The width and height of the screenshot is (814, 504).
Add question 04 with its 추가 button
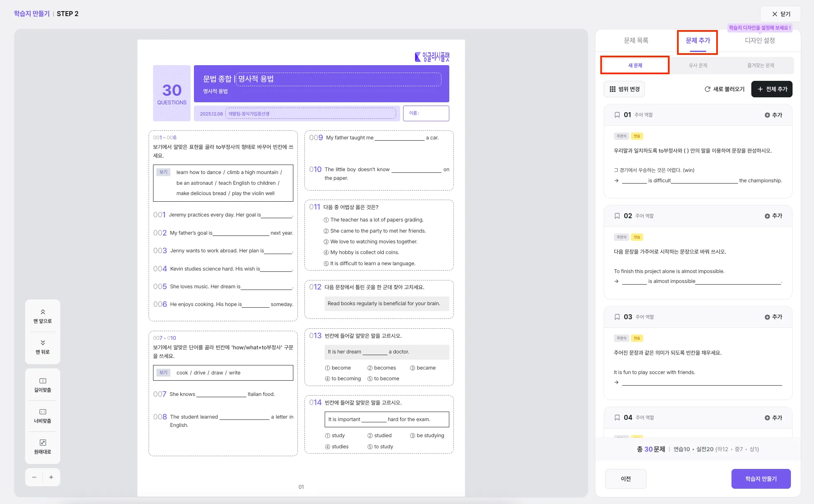773,418
